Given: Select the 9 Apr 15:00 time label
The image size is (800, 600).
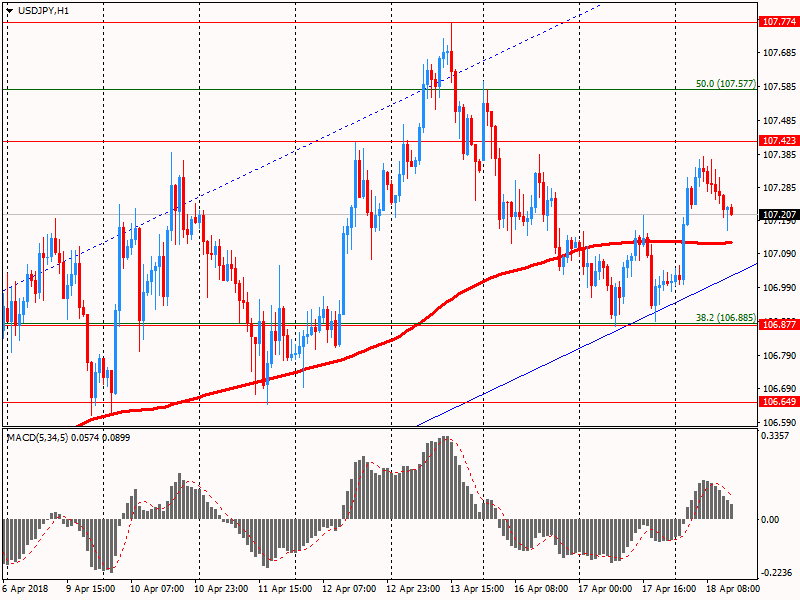Looking at the screenshot, I should (91, 589).
